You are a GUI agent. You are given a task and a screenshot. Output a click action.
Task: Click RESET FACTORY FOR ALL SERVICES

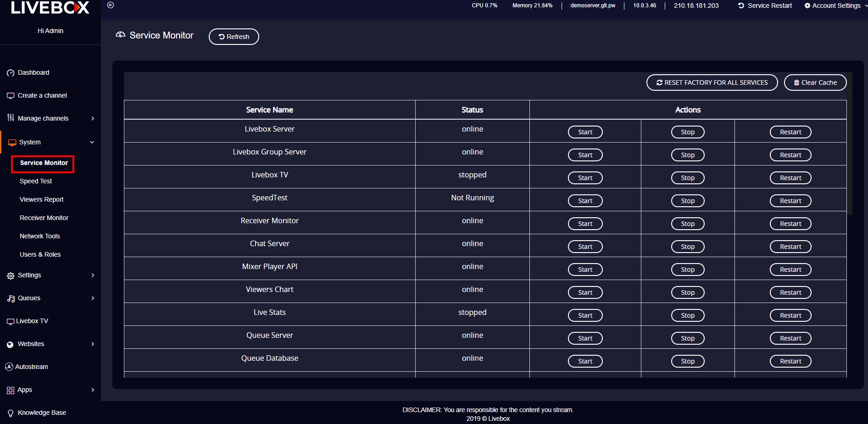pos(712,83)
